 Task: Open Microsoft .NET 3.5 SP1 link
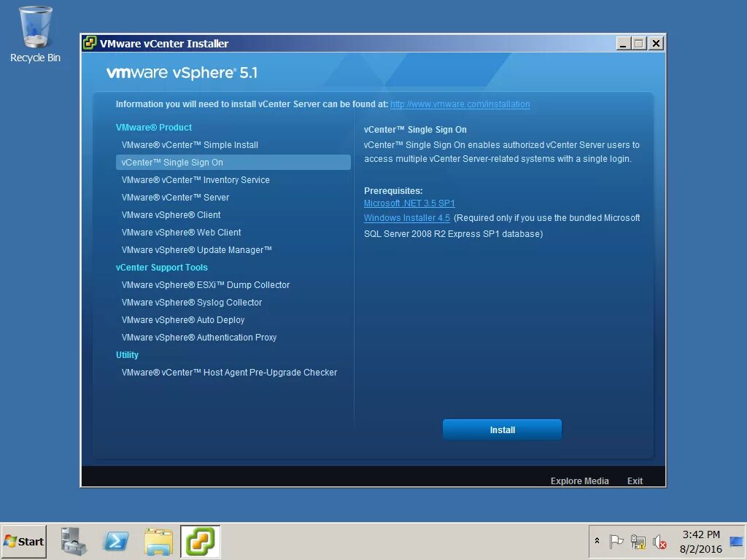pyautogui.click(x=409, y=203)
